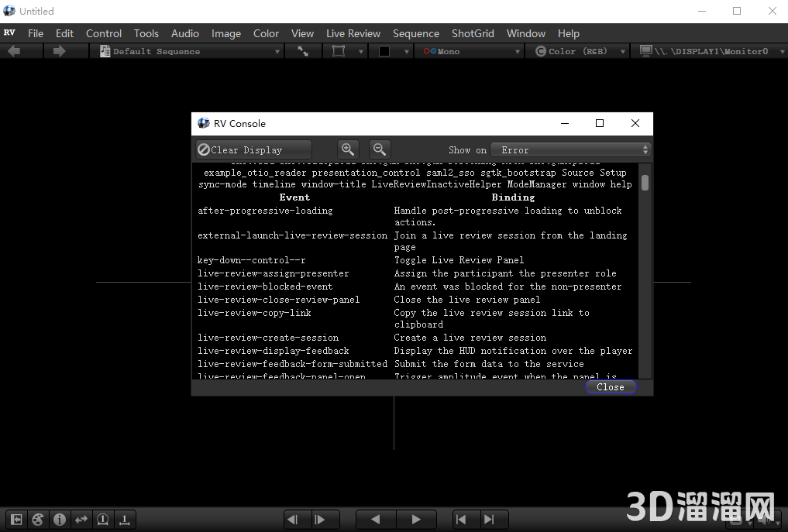Open the Color (RGB) channel dropdown

[x=580, y=51]
